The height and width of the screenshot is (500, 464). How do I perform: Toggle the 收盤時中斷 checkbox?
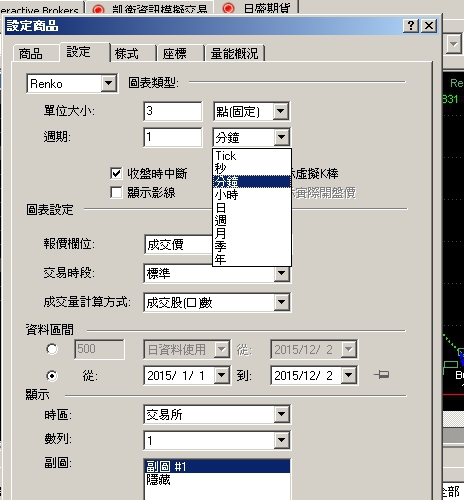[x=116, y=173]
